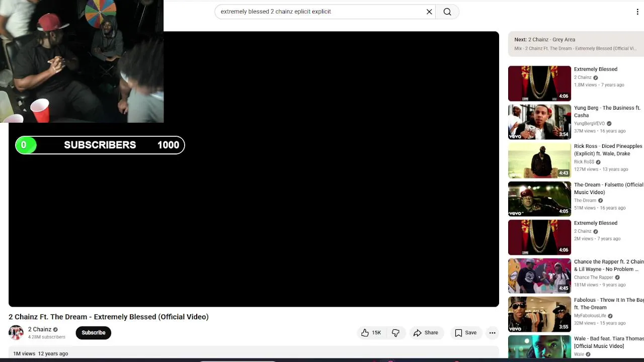Viewport: 644px width, 362px height.
Task: Open Yung Berg The Business thumbnail
Action: [x=539, y=122]
